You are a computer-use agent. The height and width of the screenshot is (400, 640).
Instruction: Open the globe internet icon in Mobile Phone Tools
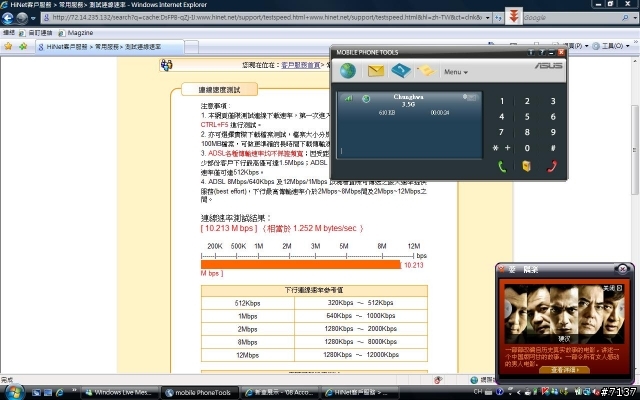click(348, 71)
